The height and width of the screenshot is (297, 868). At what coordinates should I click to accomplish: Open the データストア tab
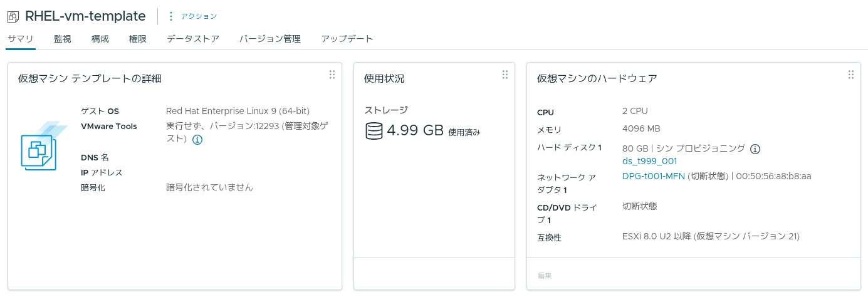click(193, 39)
